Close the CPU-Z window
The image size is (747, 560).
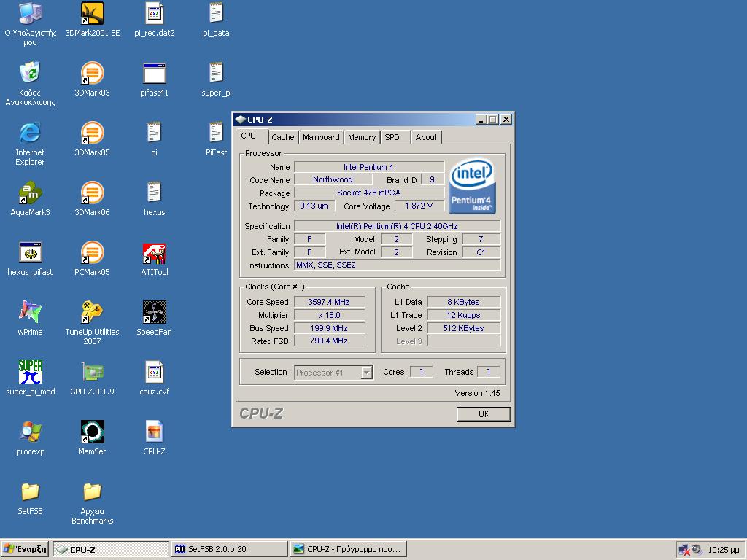coord(506,120)
